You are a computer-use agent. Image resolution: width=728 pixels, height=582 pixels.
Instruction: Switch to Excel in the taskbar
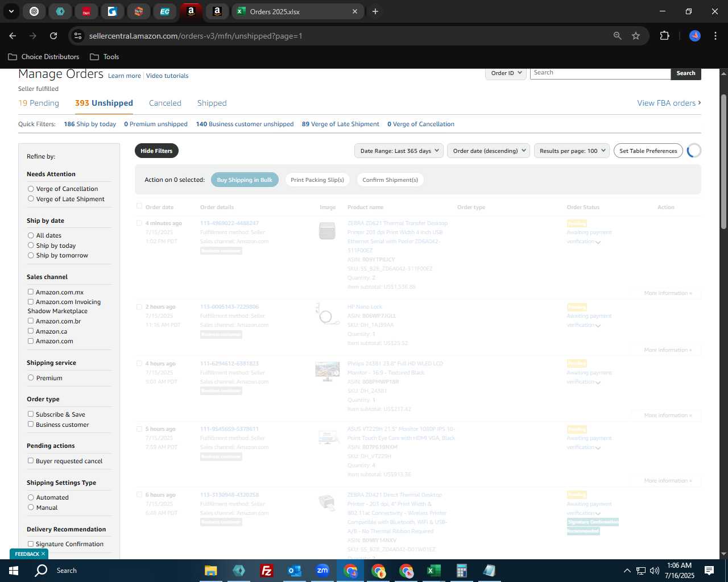point(434,571)
